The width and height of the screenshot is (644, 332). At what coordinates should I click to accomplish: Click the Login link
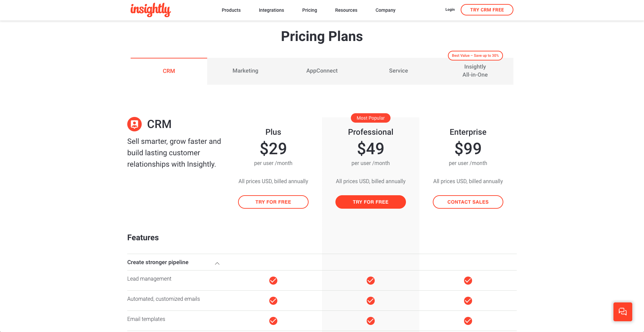[450, 10]
